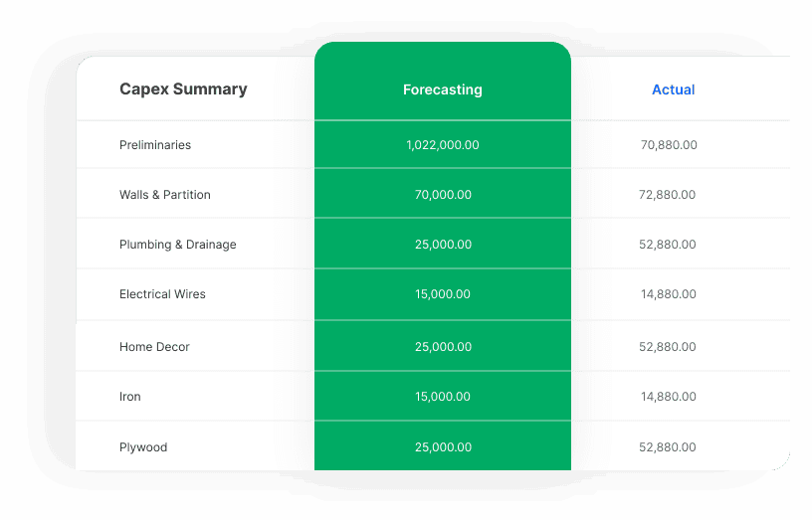Open the blue Actual column link
The width and height of the screenshot is (812, 520).
673,89
